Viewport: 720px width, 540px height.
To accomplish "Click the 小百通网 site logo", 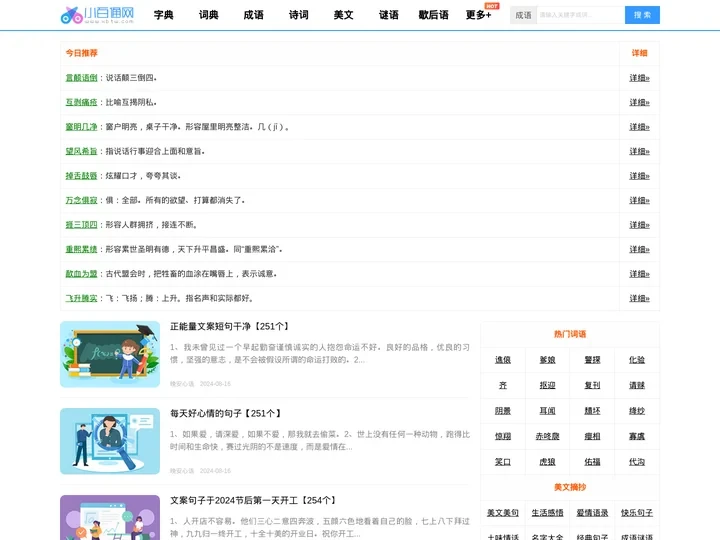I will pos(97,15).
